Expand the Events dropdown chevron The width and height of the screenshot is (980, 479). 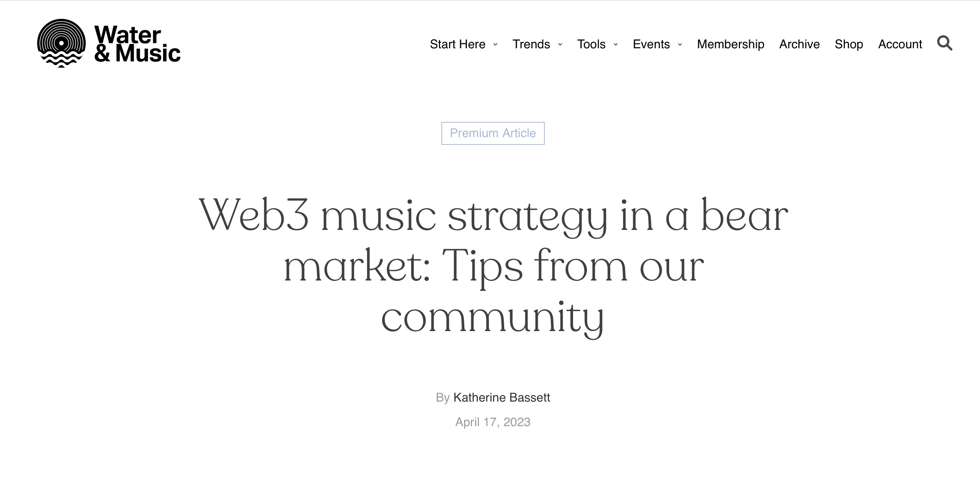click(680, 44)
